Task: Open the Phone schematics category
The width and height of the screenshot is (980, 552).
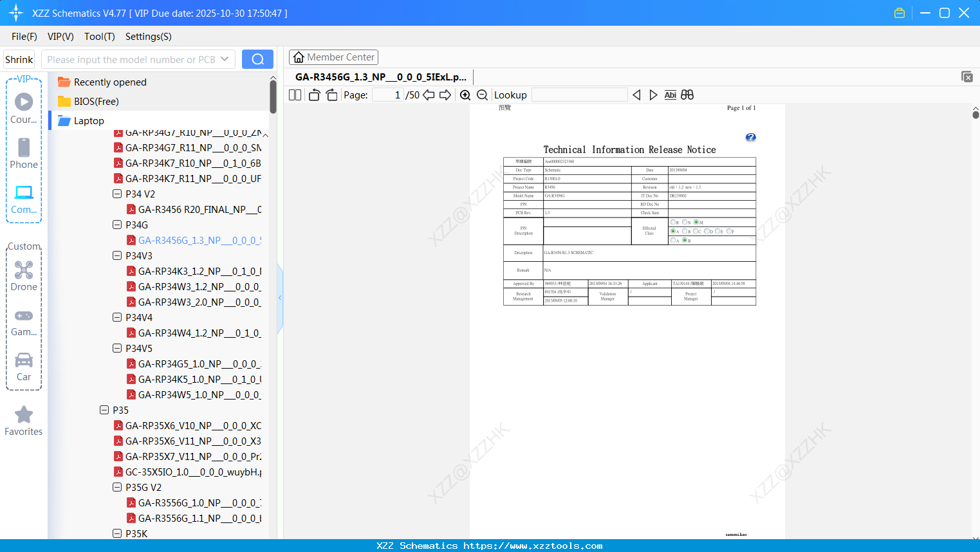Action: tap(24, 153)
